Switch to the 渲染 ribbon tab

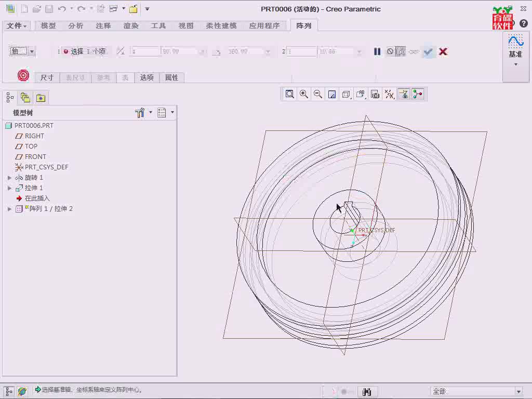pos(130,26)
